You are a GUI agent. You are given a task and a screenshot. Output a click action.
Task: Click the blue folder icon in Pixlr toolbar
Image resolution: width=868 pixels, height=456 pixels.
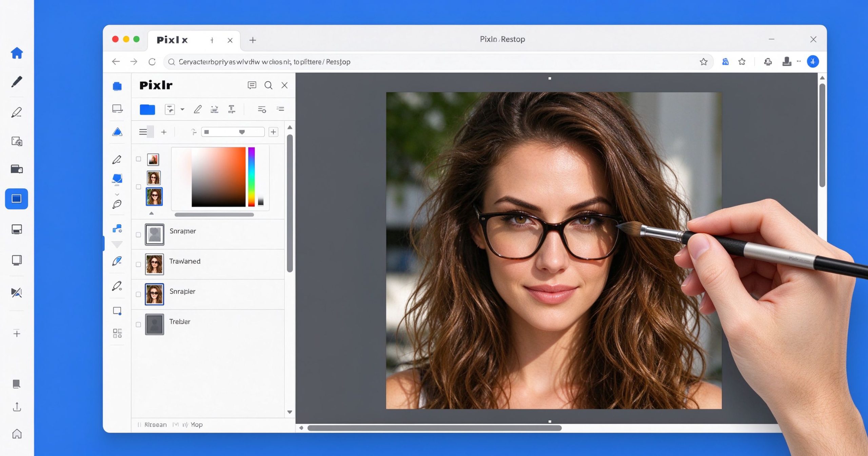pos(147,110)
